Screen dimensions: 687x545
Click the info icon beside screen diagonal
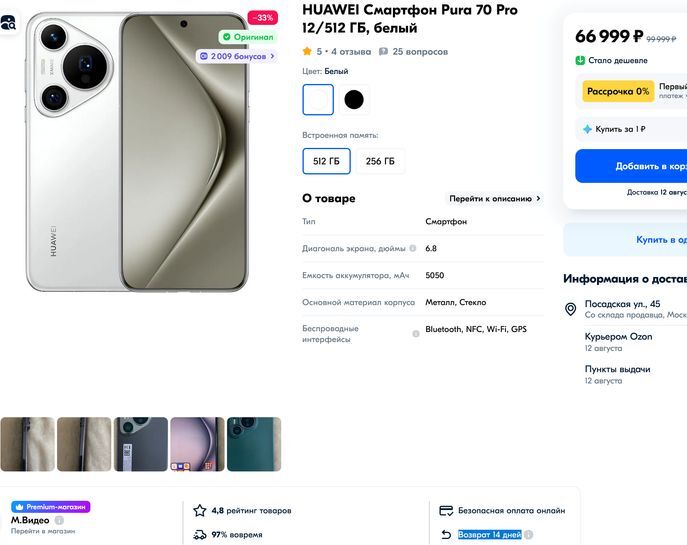[416, 248]
